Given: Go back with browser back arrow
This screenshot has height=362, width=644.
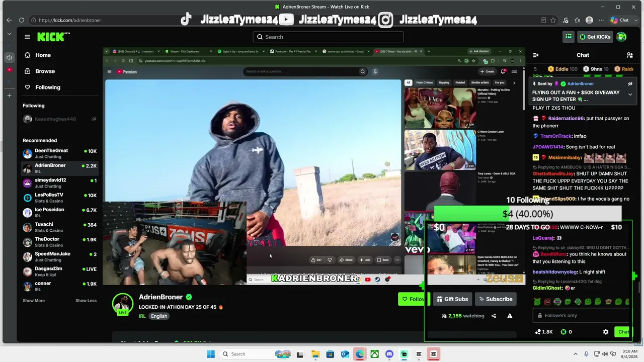Looking at the screenshot, I should (x=9, y=20).
